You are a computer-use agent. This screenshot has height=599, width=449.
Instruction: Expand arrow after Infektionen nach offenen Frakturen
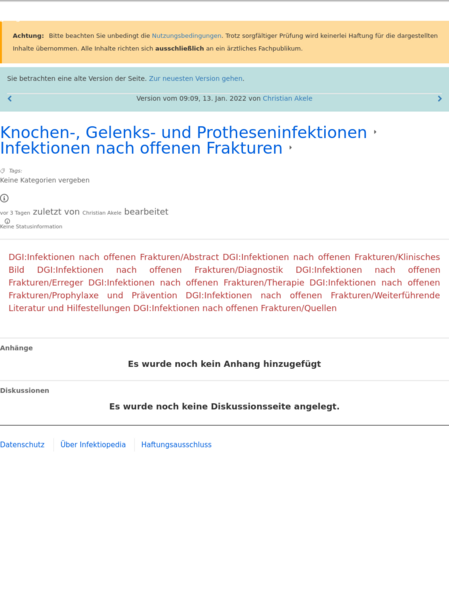tap(290, 148)
